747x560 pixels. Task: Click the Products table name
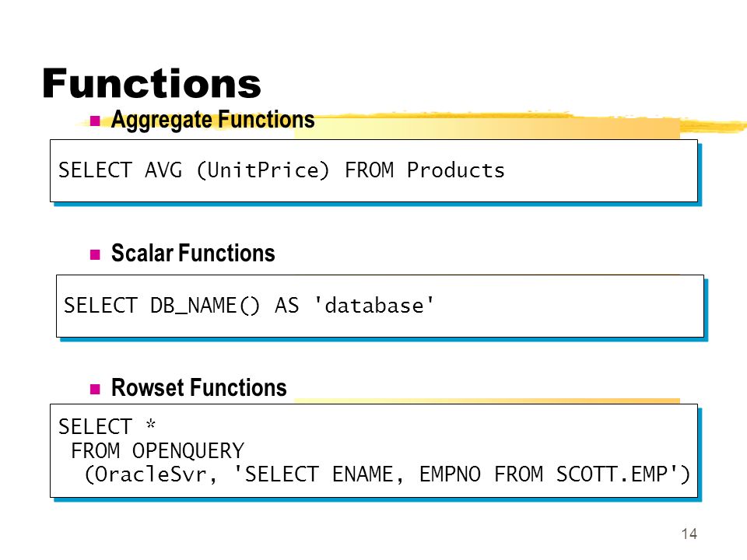(455, 170)
